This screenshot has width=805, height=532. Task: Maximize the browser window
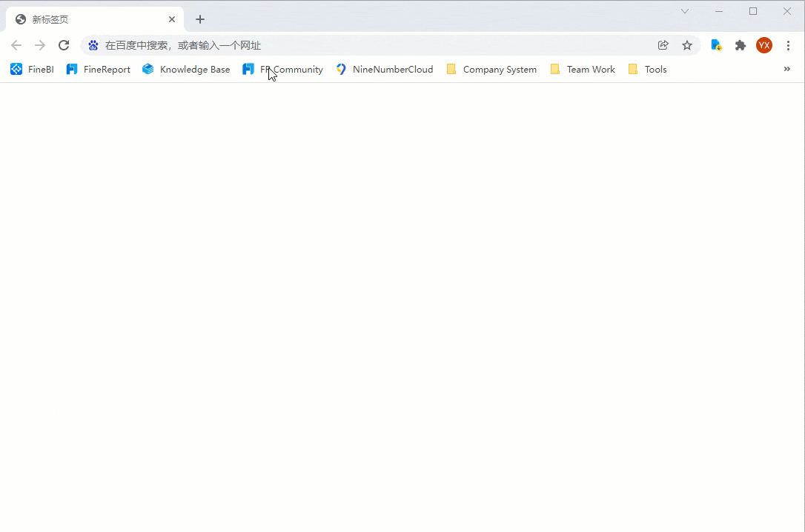(753, 11)
